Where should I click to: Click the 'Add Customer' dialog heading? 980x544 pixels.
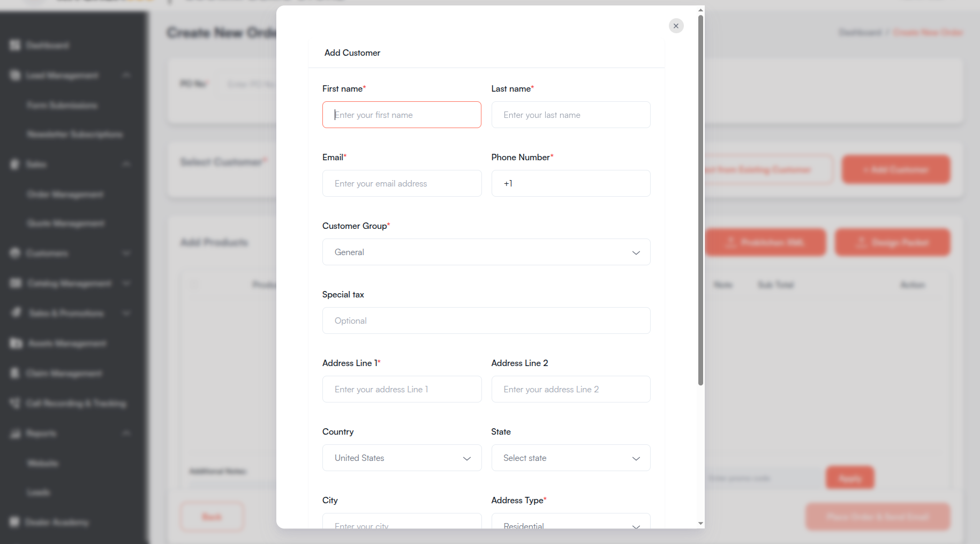[x=352, y=53]
